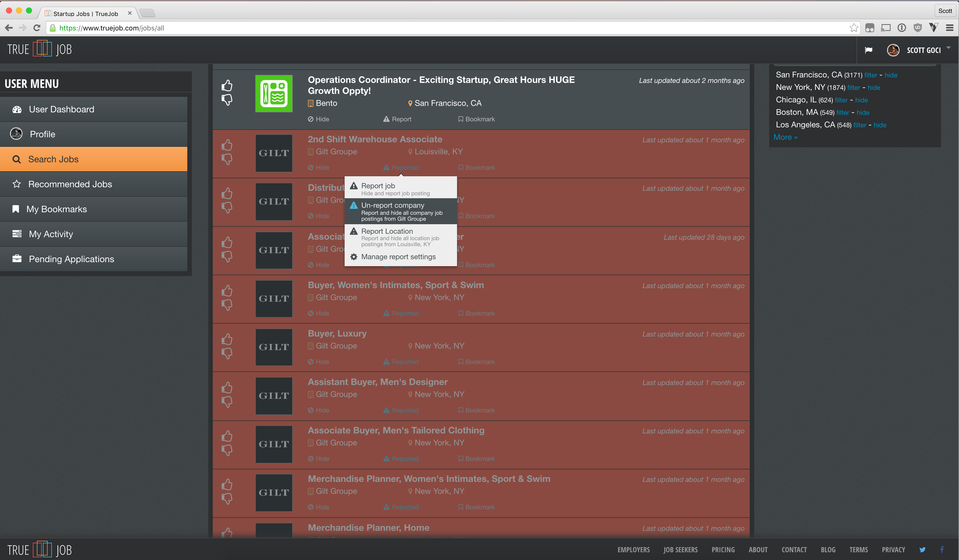Toggle Reported status on the Buyer, Luxury job
The width and height of the screenshot is (959, 560).
tap(401, 362)
